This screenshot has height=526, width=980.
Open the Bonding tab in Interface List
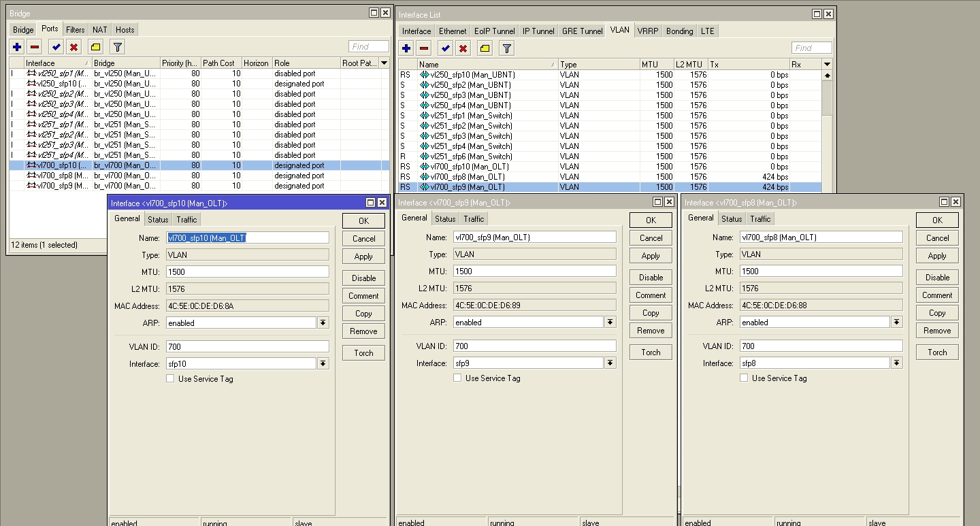pos(679,31)
